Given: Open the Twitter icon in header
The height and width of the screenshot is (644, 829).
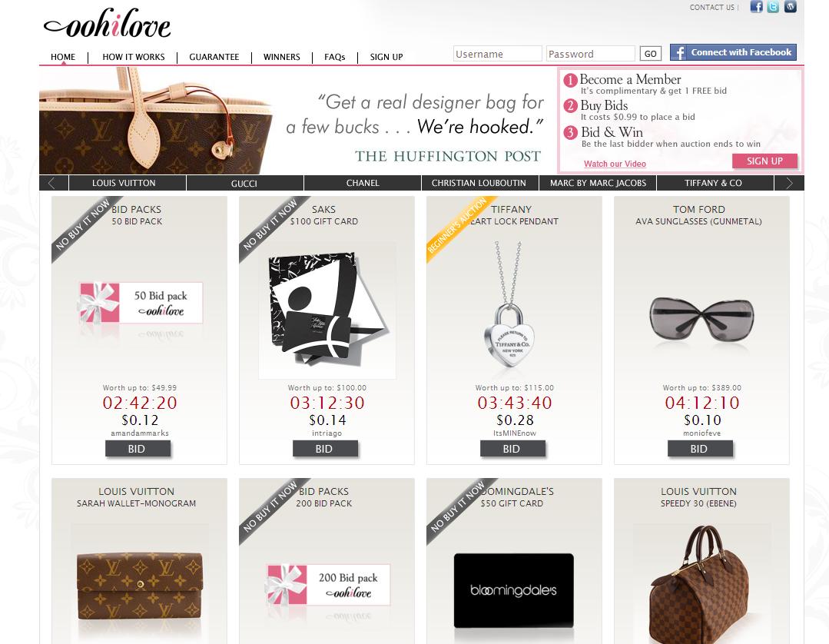Looking at the screenshot, I should (773, 7).
